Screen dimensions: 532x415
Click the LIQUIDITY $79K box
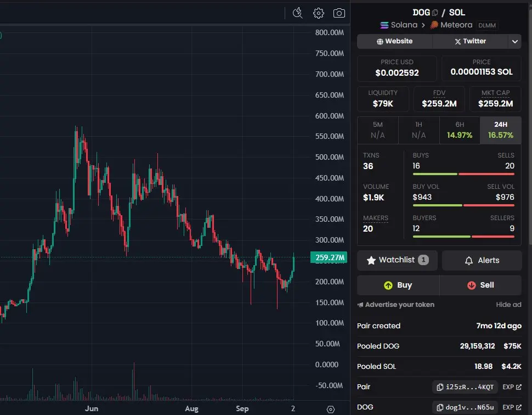383,99
